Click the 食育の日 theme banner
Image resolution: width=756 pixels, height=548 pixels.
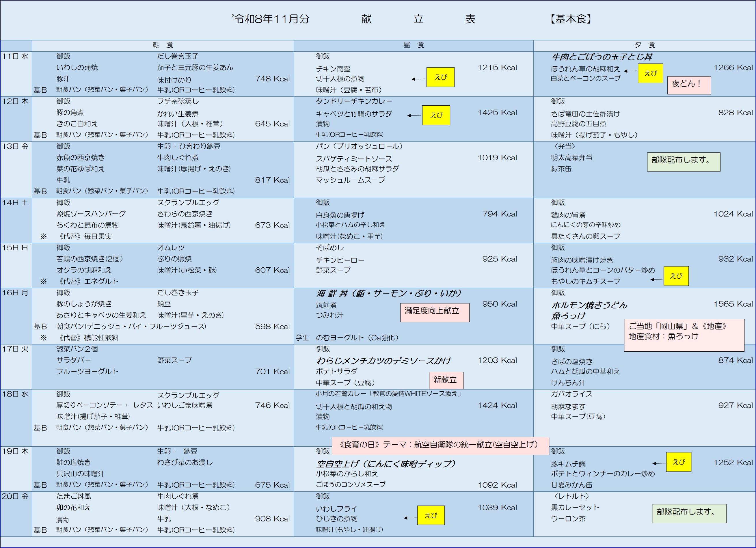coord(440,446)
